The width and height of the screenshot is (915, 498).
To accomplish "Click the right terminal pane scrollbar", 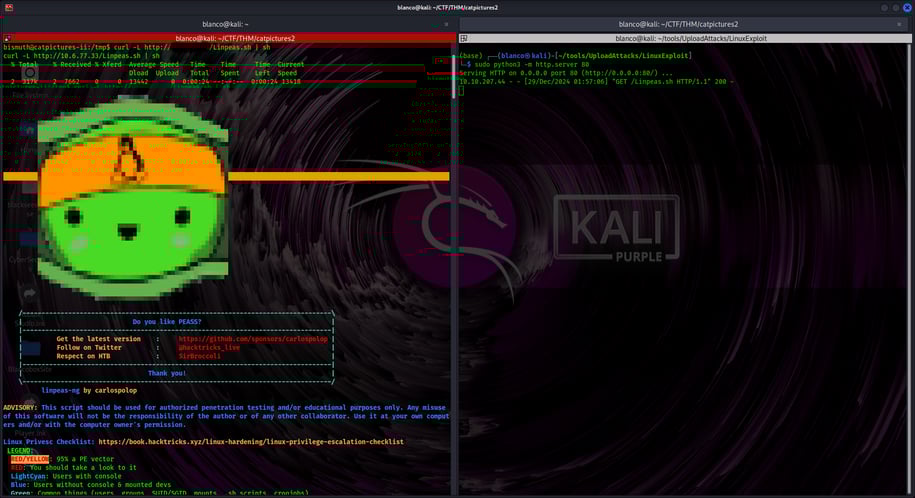I will pyautogui.click(x=909, y=269).
